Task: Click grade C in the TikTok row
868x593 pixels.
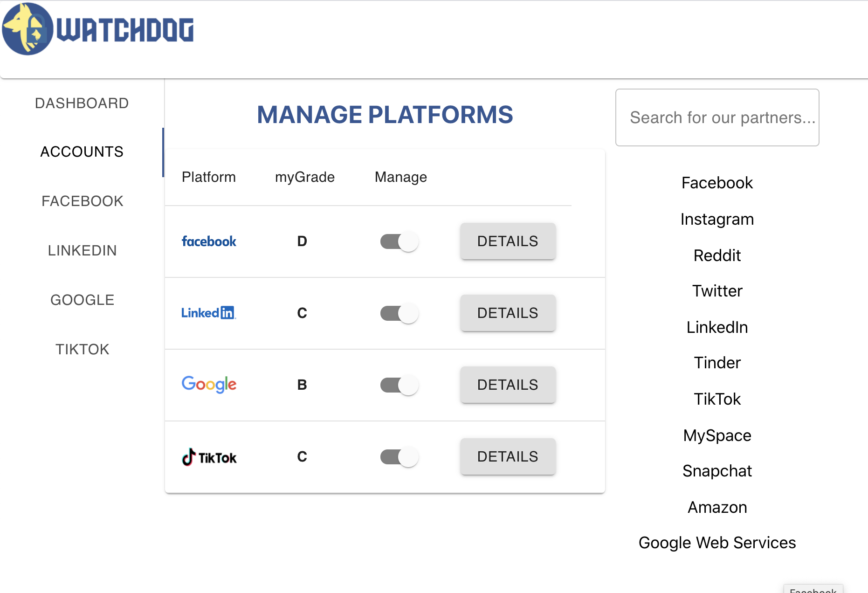Action: tap(302, 457)
